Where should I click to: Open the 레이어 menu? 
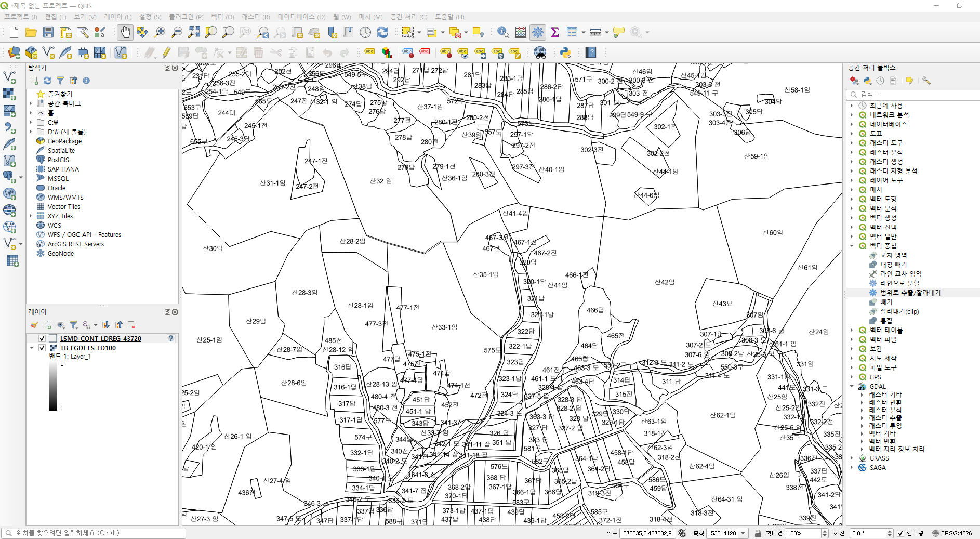(x=117, y=17)
